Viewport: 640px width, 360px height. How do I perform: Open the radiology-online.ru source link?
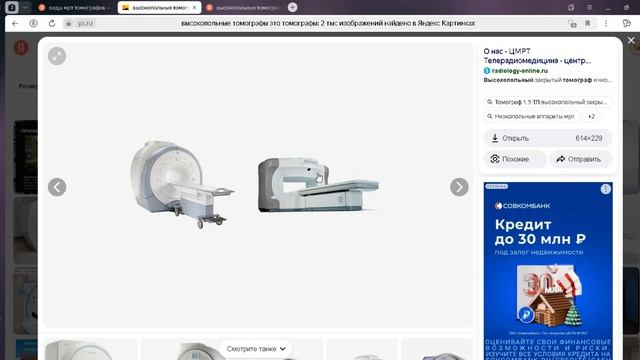coord(520,71)
